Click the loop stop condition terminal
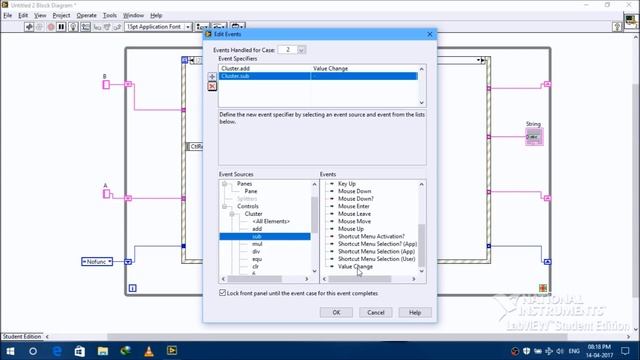The height and width of the screenshot is (360, 640). coord(543,288)
